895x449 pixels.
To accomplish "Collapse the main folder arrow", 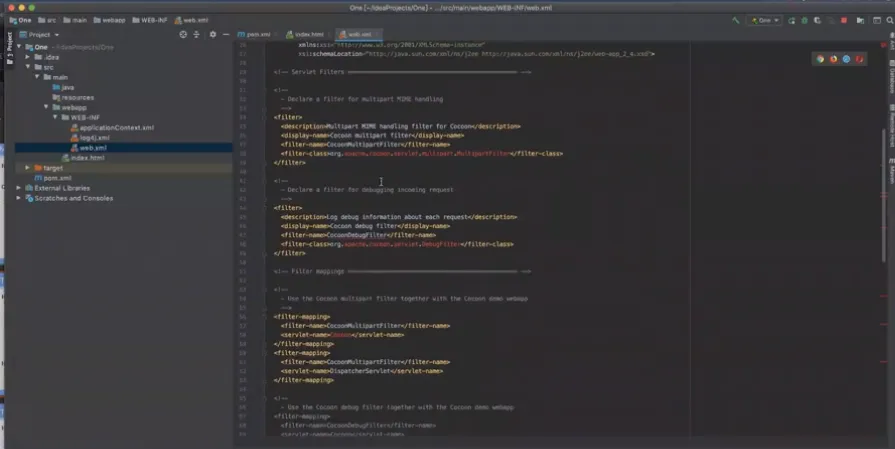I will coord(37,77).
